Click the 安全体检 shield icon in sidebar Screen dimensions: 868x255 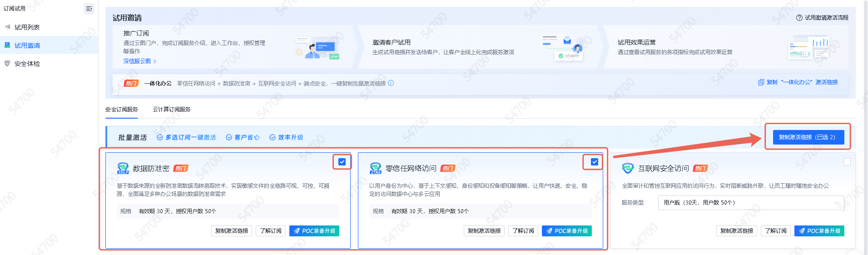coord(7,64)
